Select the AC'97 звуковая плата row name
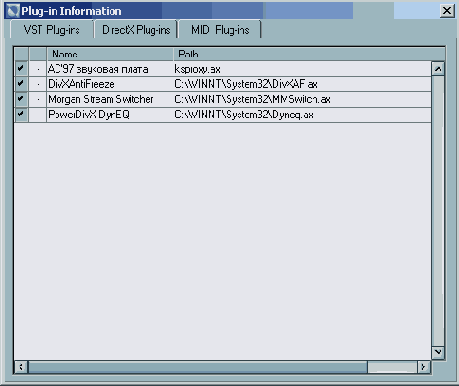The height and width of the screenshot is (386, 459). pos(98,69)
